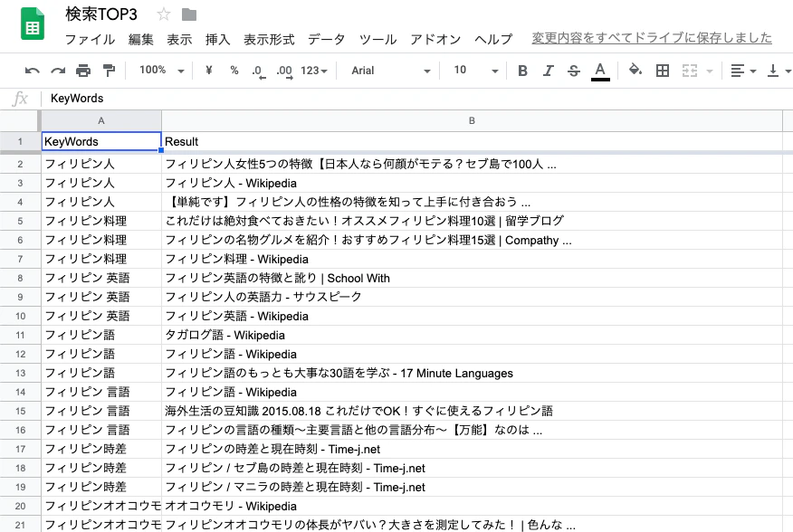
Task: Select cell フィリピン料理 - Wikipedia
Action: click(x=472, y=259)
